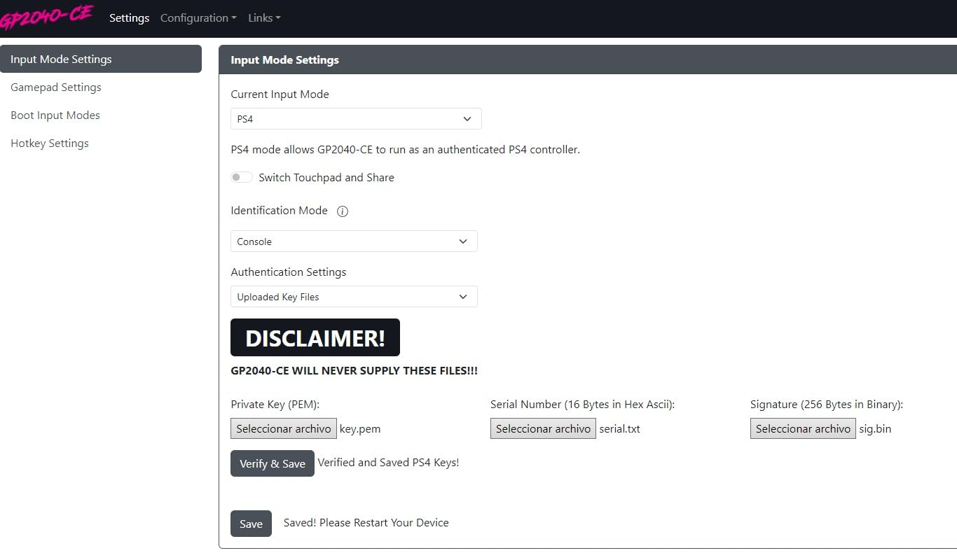
Task: Click the Input Mode Settings panel header
Action: (587, 60)
